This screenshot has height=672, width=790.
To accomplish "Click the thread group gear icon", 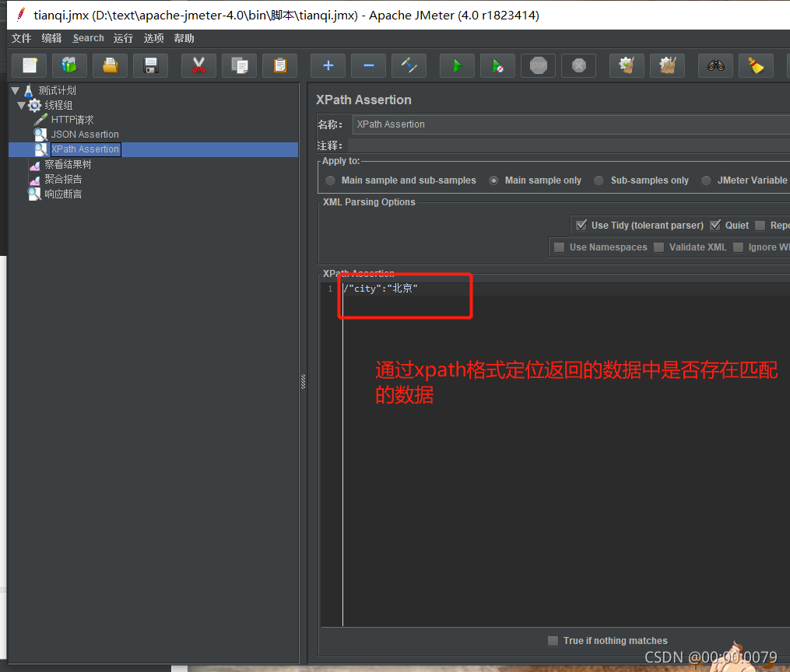I will 34,105.
